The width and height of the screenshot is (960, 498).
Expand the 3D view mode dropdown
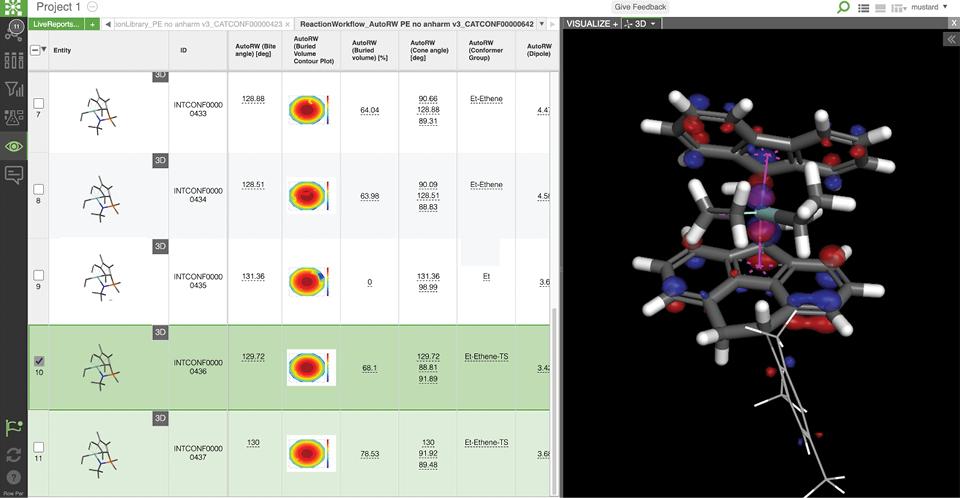tap(640, 23)
